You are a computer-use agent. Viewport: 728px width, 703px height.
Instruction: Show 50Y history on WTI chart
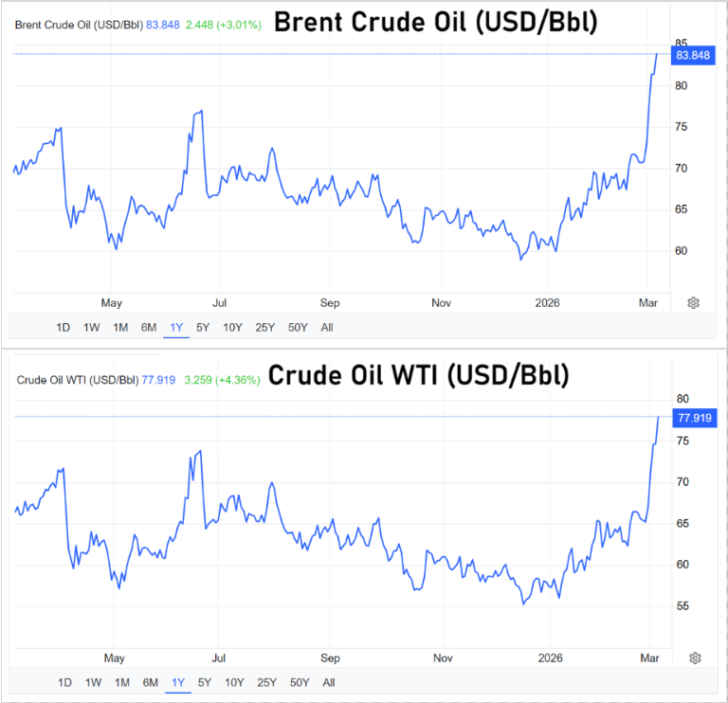[x=300, y=682]
